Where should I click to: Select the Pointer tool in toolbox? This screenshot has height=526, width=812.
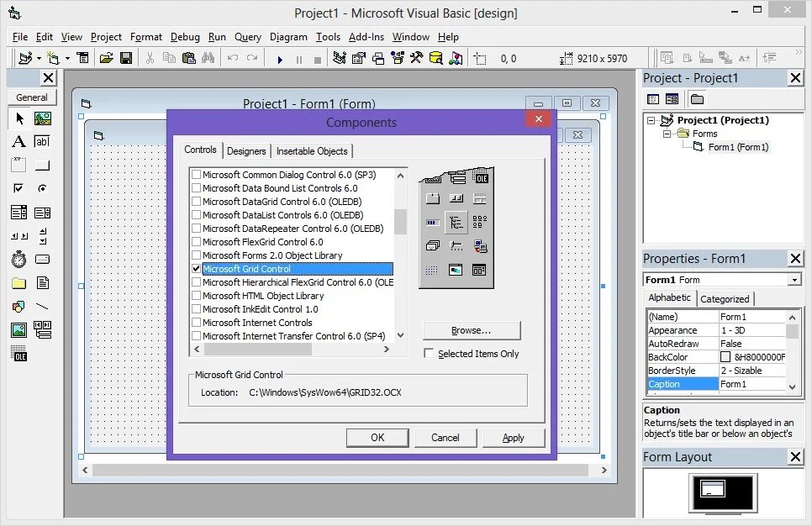coord(19,118)
